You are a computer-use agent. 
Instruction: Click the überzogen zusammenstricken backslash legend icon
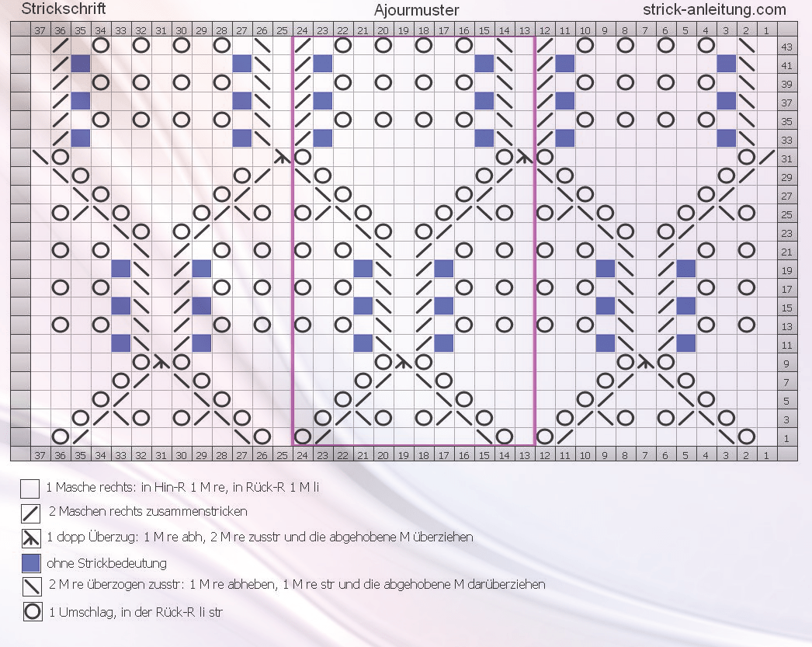[32, 587]
